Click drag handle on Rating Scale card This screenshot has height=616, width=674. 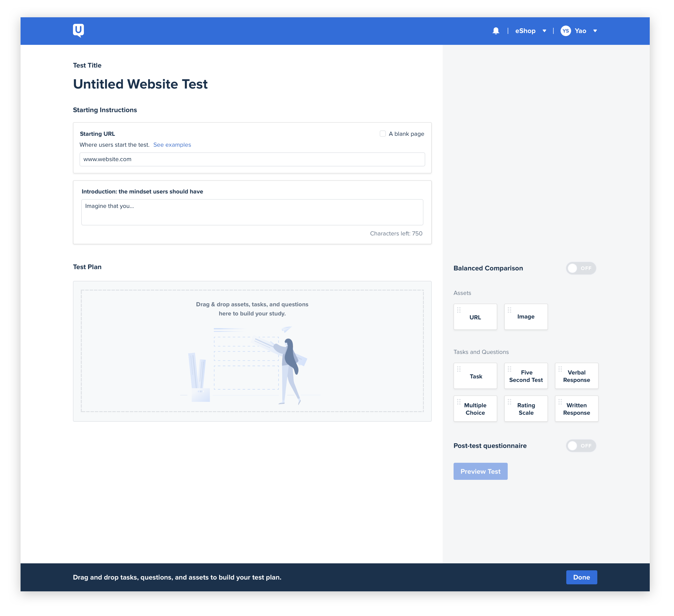pos(509,402)
